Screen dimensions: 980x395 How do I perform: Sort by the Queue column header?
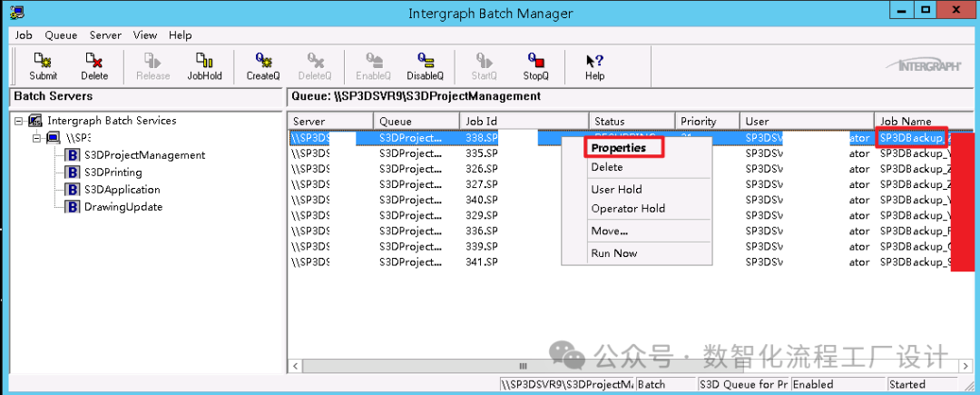416,122
